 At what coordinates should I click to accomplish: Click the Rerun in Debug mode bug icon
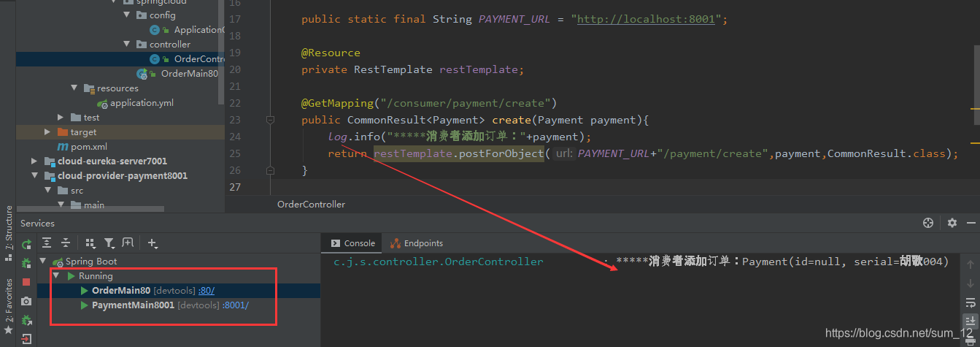click(x=27, y=263)
